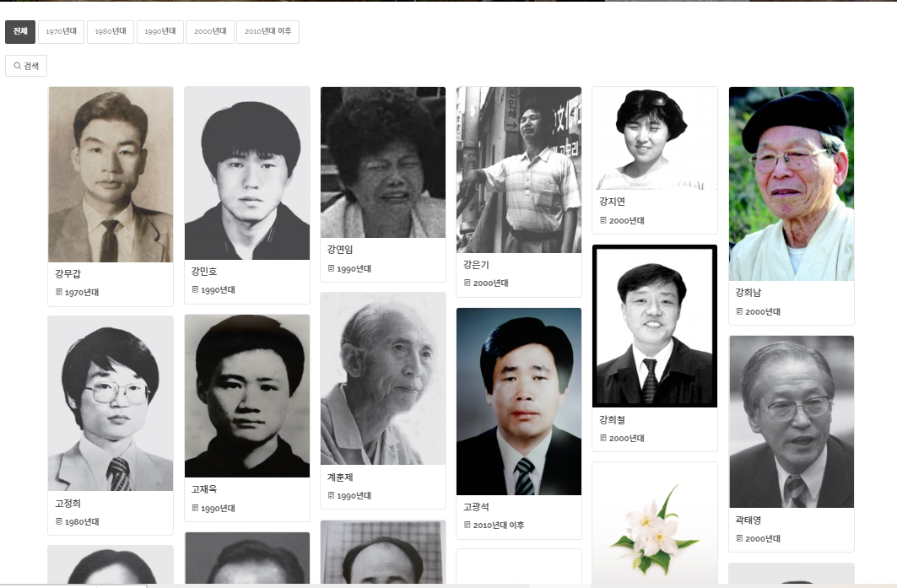Open the photo of 고광석

[519, 402]
